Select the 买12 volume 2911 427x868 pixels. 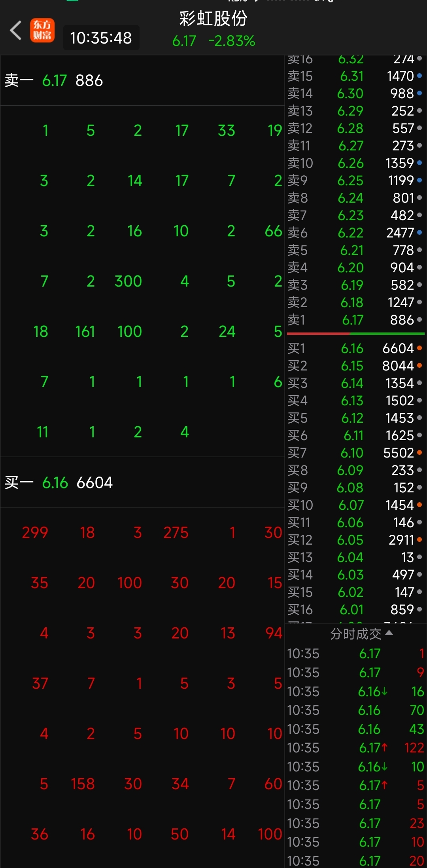click(401, 540)
